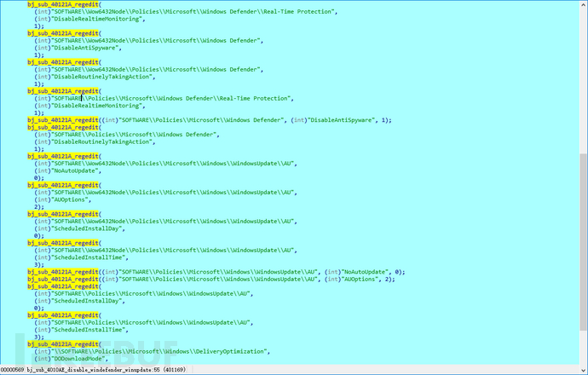Click status bar function name bj_sub_4010AE_disable_windefender_winupdate

tap(88, 370)
